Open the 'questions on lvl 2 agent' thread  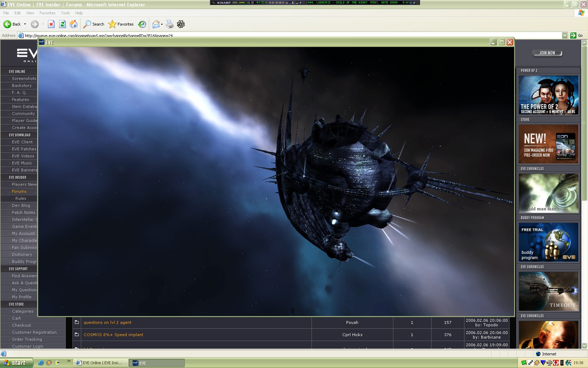[x=107, y=322]
